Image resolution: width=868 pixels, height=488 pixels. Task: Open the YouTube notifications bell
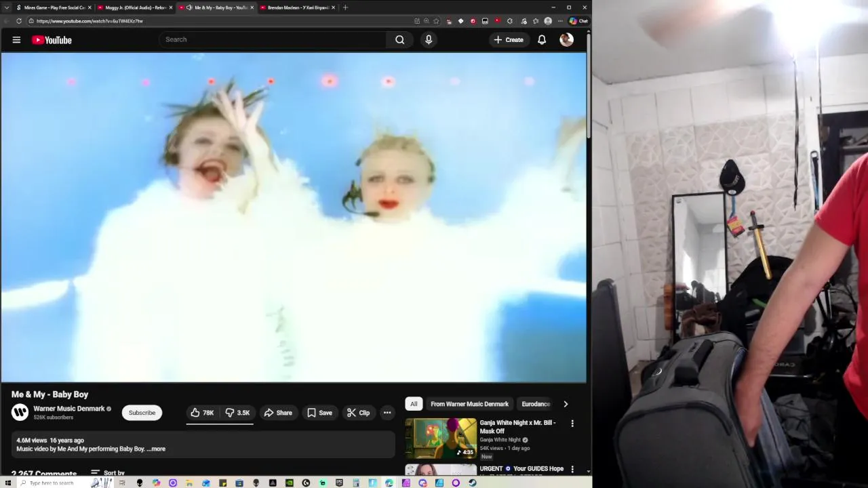point(542,40)
